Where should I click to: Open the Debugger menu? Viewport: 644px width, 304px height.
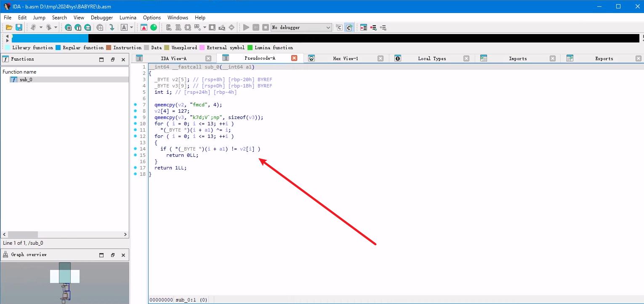point(102,18)
